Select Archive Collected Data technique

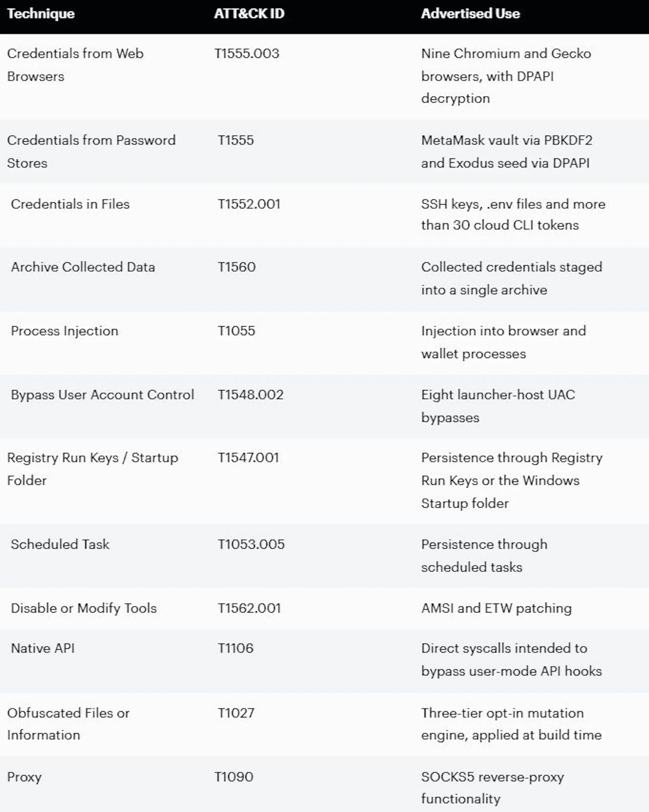point(83,267)
